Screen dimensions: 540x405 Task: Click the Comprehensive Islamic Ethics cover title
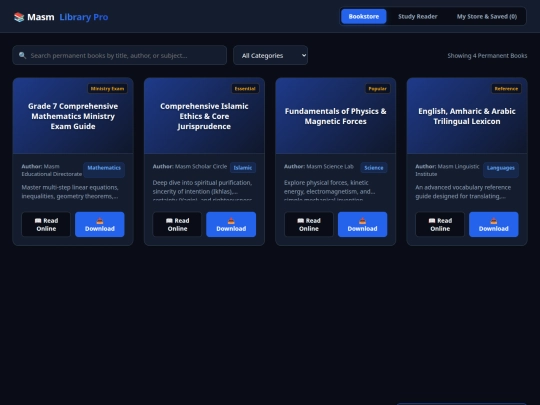(204, 116)
